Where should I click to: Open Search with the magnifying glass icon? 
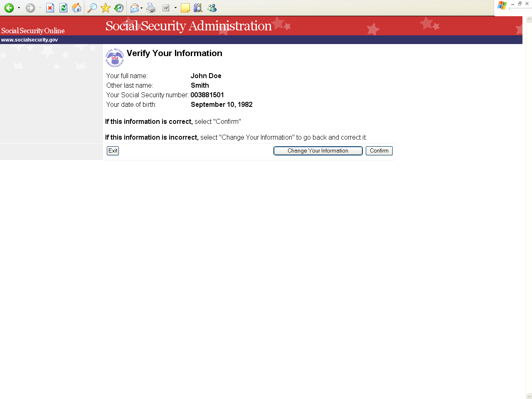coord(92,8)
